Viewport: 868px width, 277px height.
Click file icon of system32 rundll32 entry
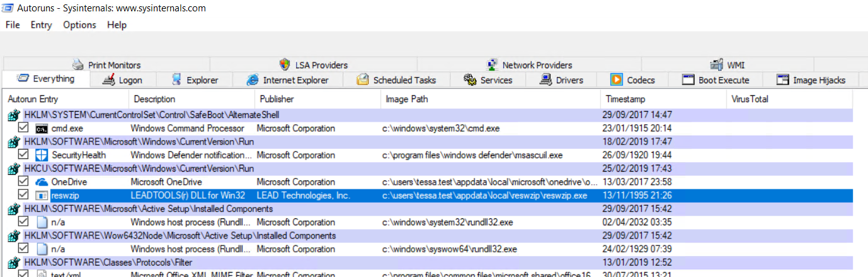click(x=42, y=222)
